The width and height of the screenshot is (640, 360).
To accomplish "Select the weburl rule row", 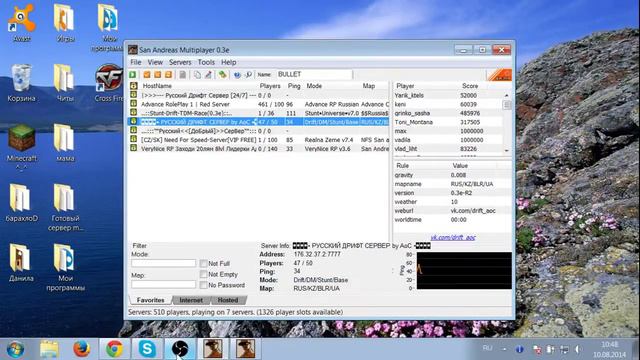I will click(452, 211).
